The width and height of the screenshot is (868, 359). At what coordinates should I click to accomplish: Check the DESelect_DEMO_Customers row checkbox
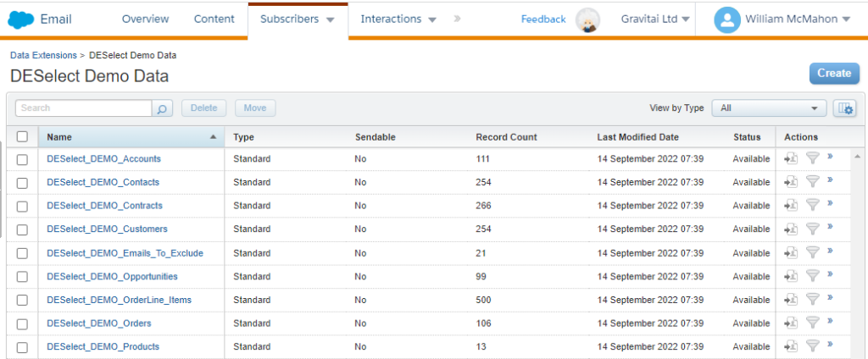[x=22, y=229]
